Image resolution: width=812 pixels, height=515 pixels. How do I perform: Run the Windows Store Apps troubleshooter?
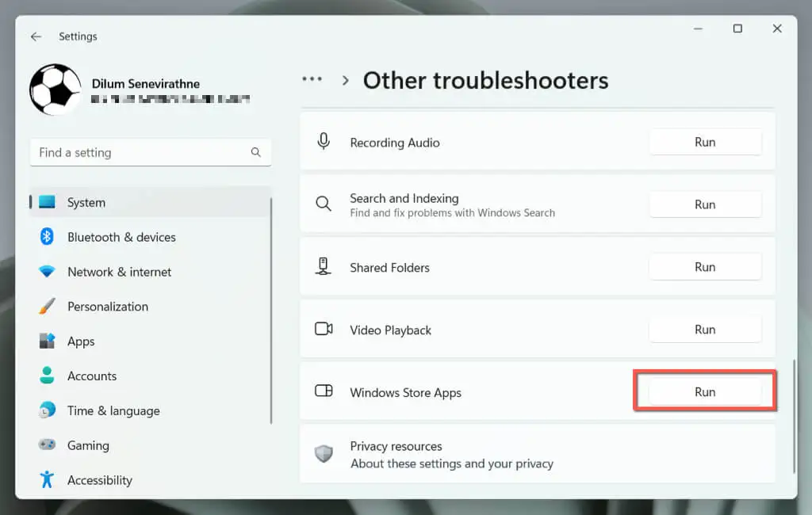pos(705,392)
